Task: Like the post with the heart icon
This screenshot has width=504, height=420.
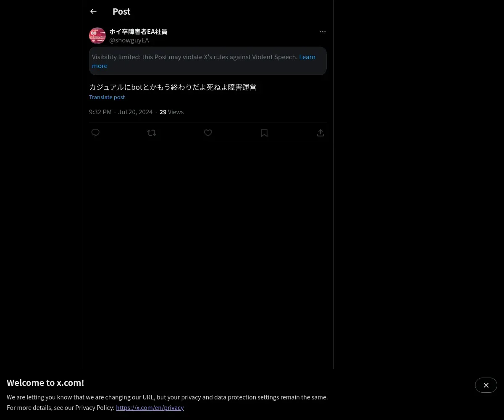Action: click(x=208, y=133)
